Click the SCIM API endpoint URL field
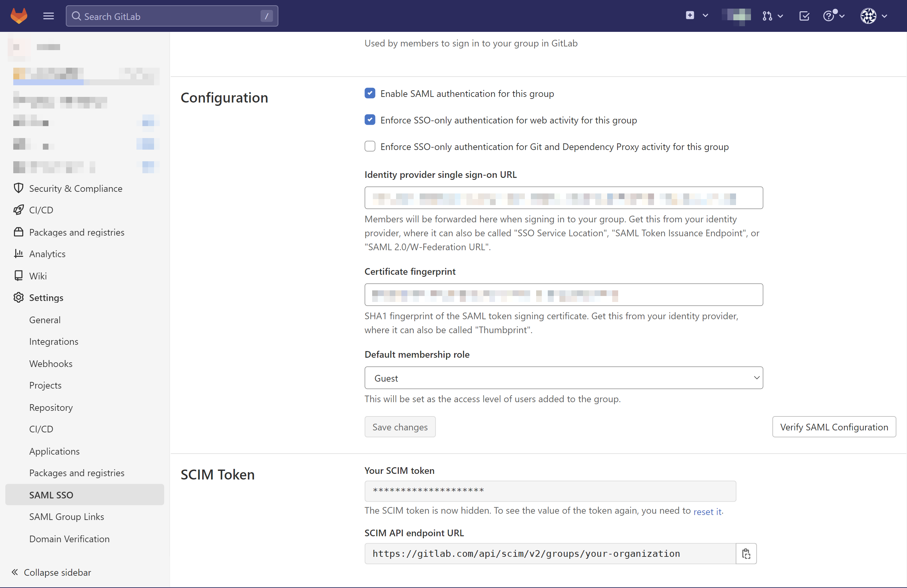This screenshot has height=588, width=907. (550, 553)
